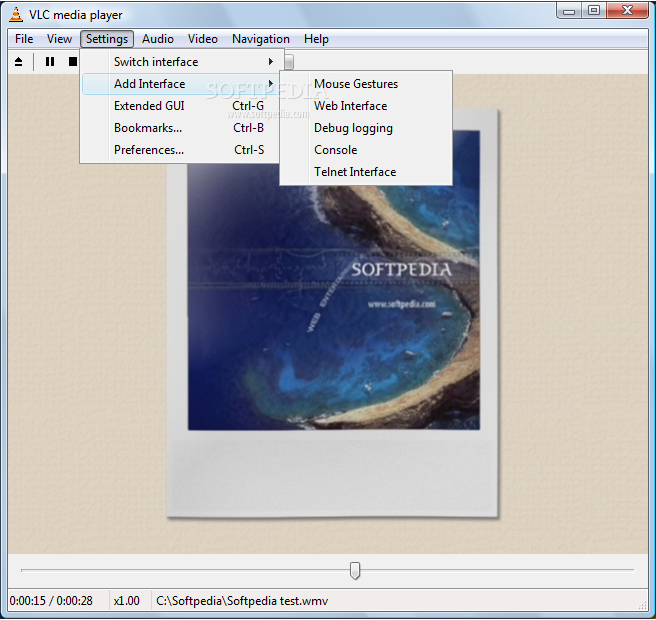Click the seek slider handle
This screenshot has height=620, width=656.
[x=355, y=571]
